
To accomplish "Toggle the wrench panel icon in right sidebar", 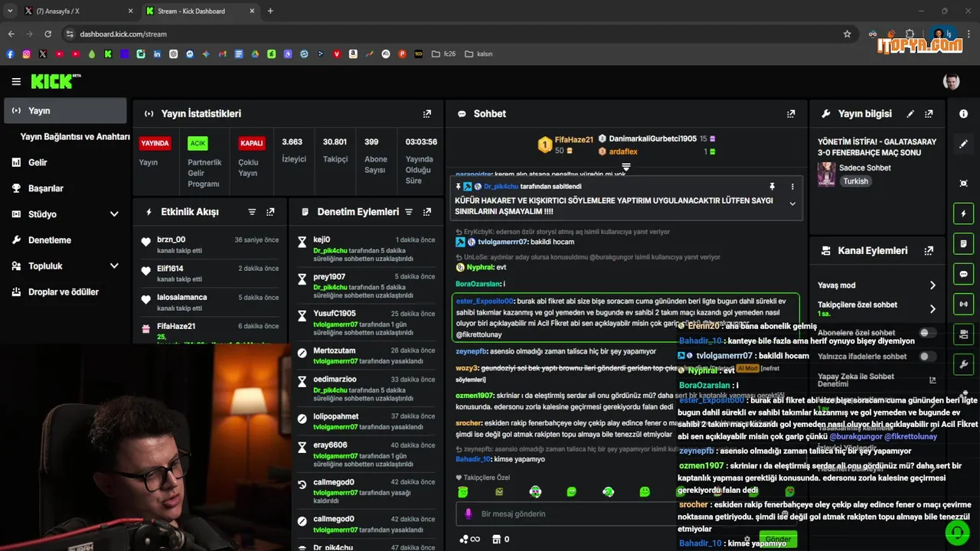I will tap(963, 364).
